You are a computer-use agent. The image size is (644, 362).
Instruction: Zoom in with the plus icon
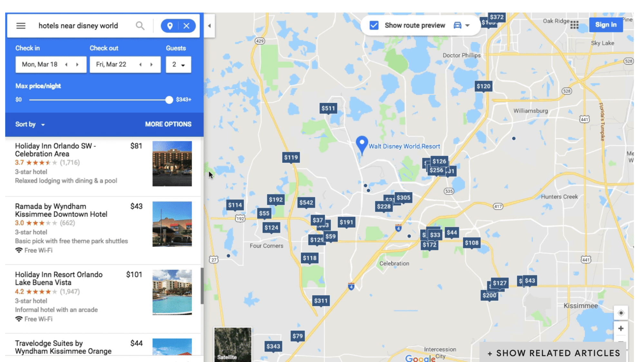coord(621,329)
